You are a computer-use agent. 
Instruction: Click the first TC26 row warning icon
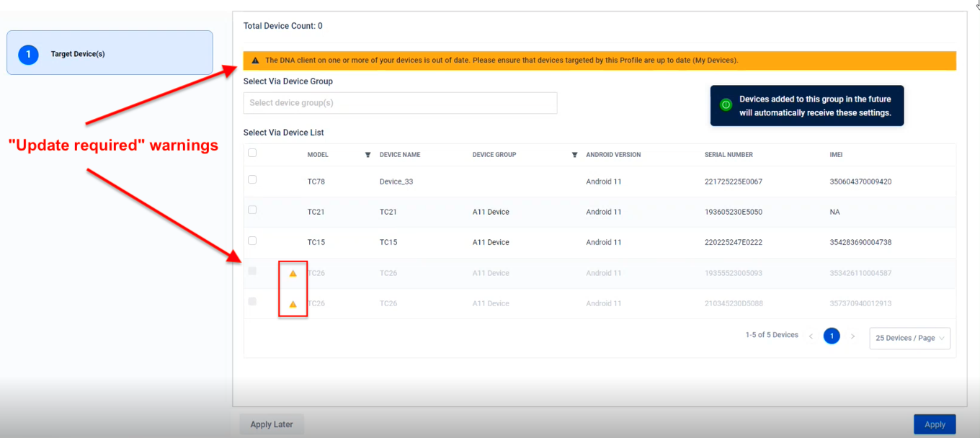[x=293, y=274]
